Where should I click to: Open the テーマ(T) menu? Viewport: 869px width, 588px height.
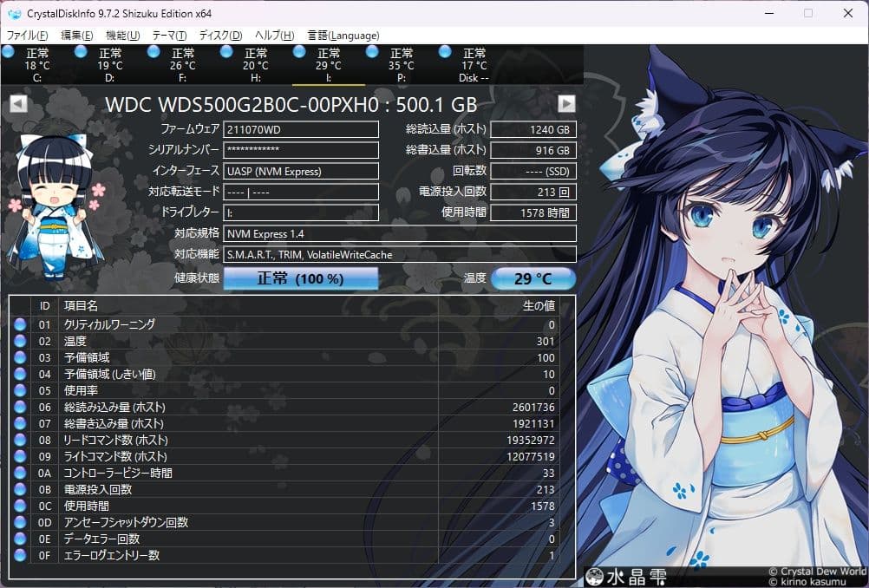169,36
